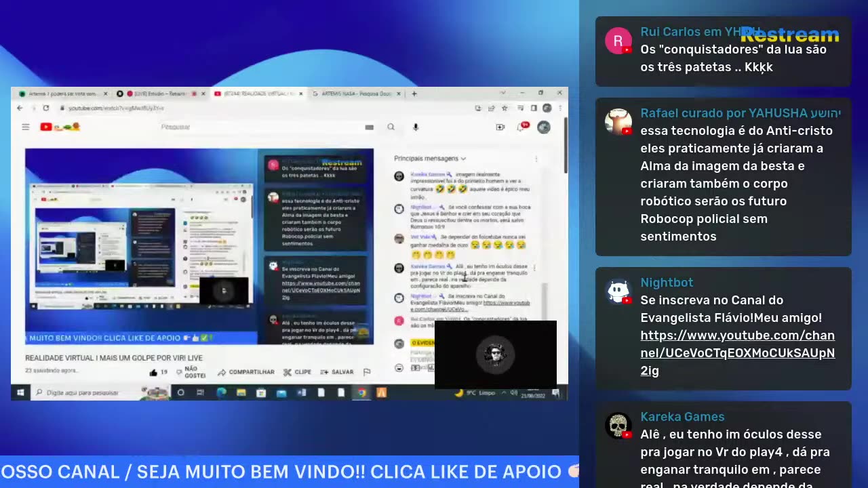Click the COMPARTILHAR share button

(246, 372)
